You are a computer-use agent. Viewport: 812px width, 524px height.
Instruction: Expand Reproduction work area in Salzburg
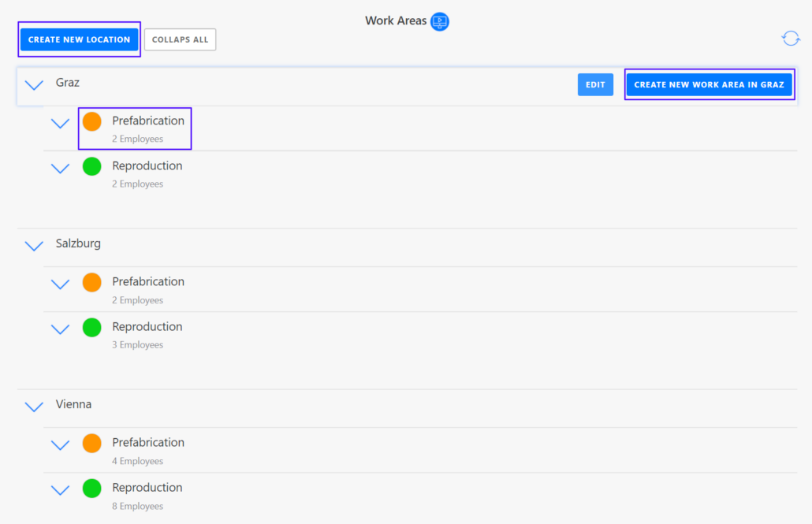pos(61,329)
